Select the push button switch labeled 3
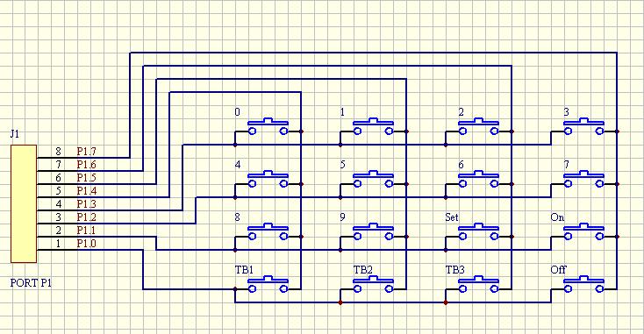Screen dimensions: 644x334 click(583, 126)
